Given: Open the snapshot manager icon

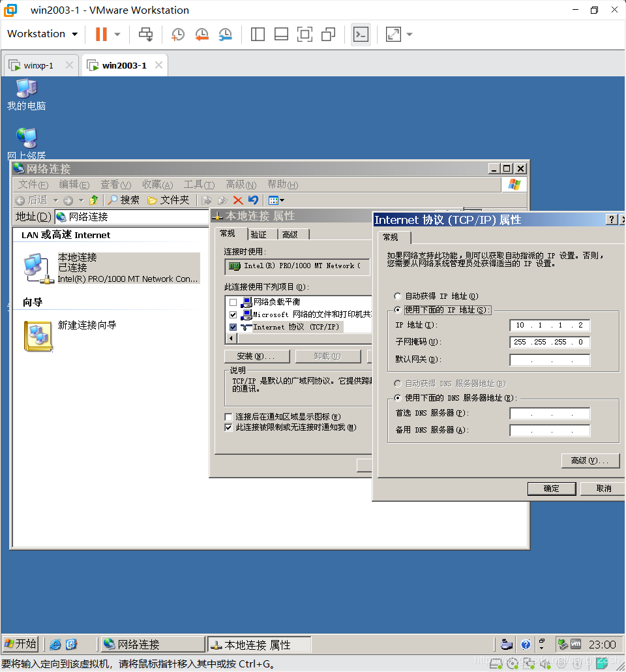Looking at the screenshot, I should 225,35.
